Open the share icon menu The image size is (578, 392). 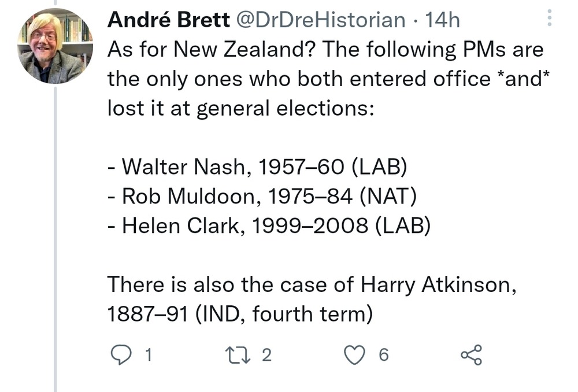pyautogui.click(x=470, y=354)
